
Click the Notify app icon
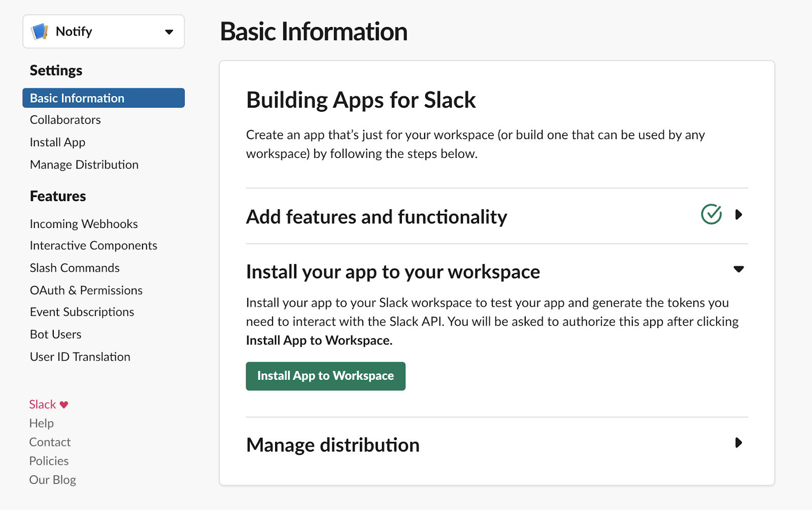point(40,31)
